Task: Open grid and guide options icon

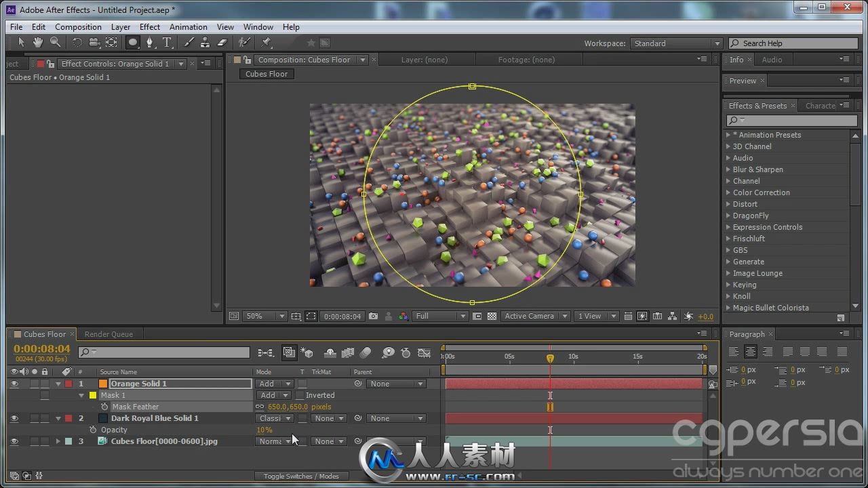Action: [296, 316]
